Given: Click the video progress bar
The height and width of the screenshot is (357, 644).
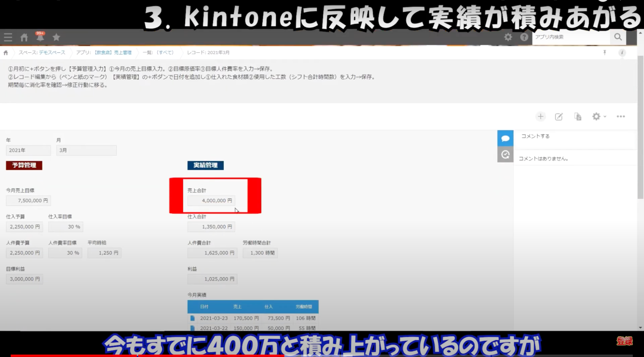Looking at the screenshot, I should [322, 355].
